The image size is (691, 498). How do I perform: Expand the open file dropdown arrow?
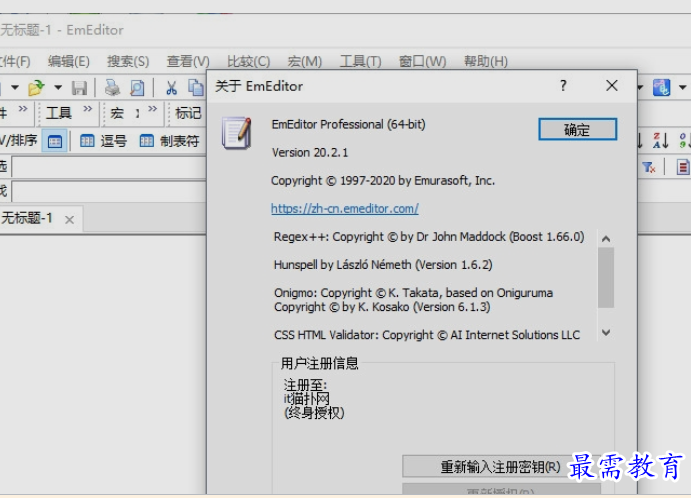pyautogui.click(x=58, y=87)
